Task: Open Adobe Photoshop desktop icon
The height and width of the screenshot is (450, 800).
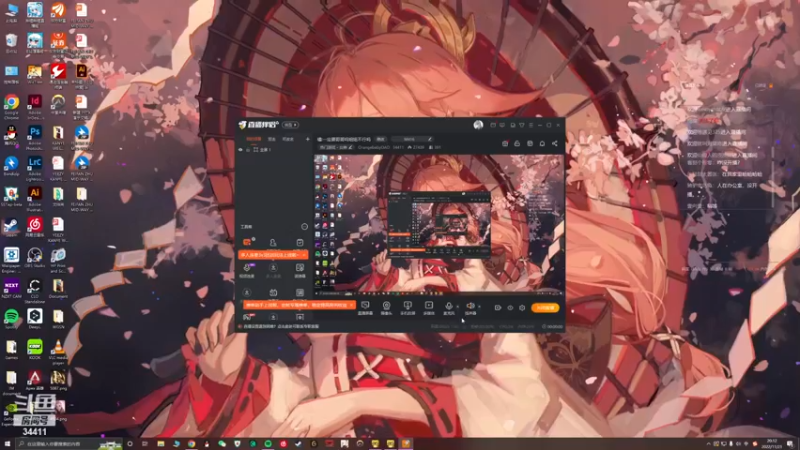Action: pos(35,136)
